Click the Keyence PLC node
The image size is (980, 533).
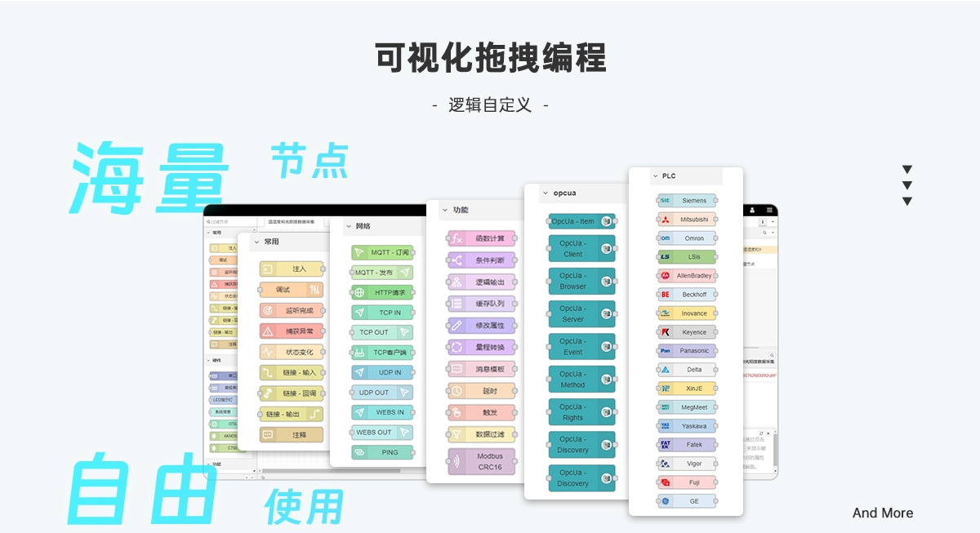(x=687, y=332)
